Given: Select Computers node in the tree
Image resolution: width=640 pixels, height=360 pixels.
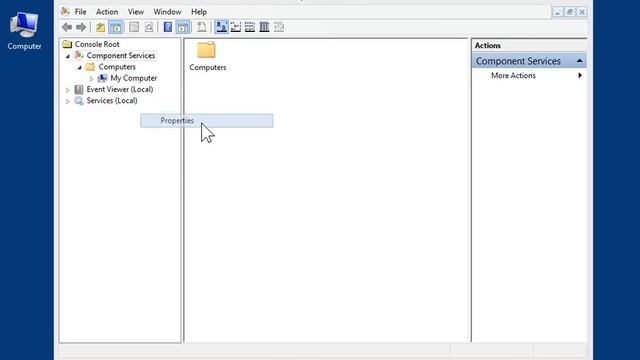Looking at the screenshot, I should coord(117,67).
